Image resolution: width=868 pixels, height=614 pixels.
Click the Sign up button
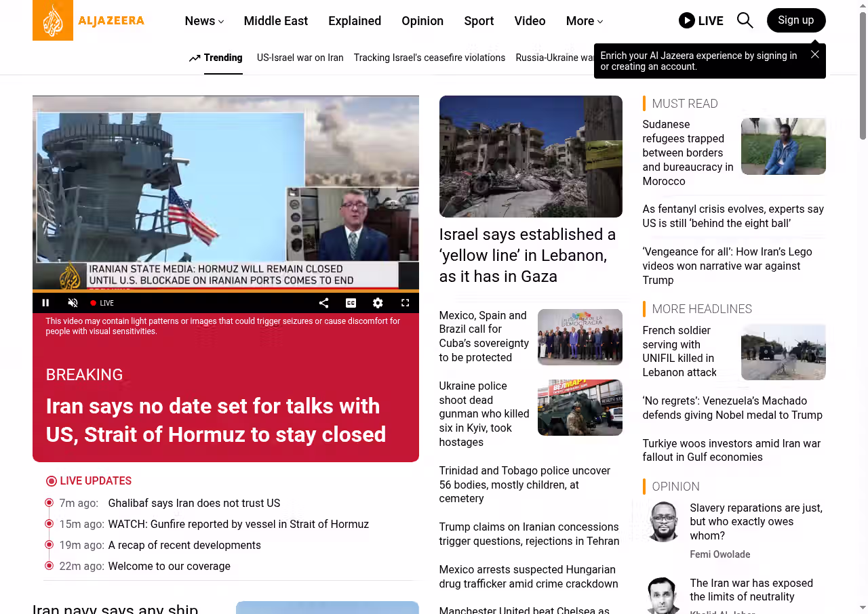[795, 20]
